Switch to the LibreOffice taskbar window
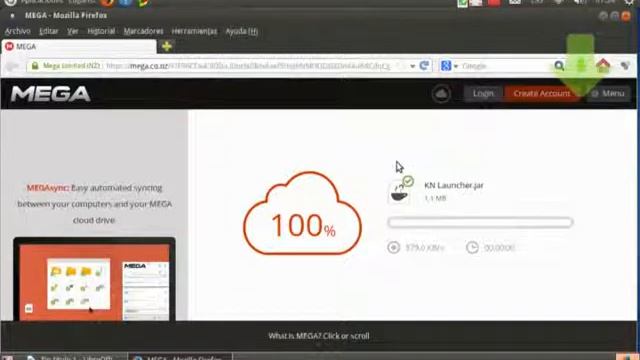Viewport: 640px width, 360px height. pos(75,357)
